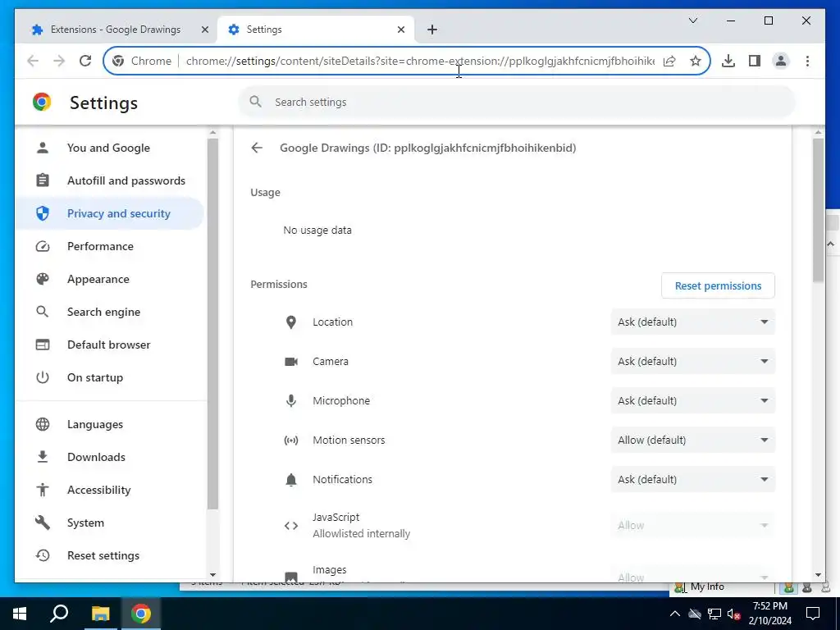Click the tab search chevron
This screenshot has height=630, width=840.
coord(693,21)
